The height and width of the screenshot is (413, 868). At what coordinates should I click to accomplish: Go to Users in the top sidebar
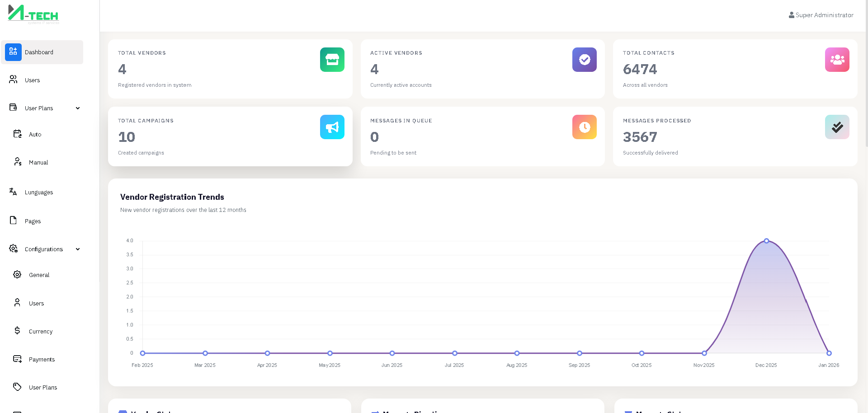pos(32,80)
